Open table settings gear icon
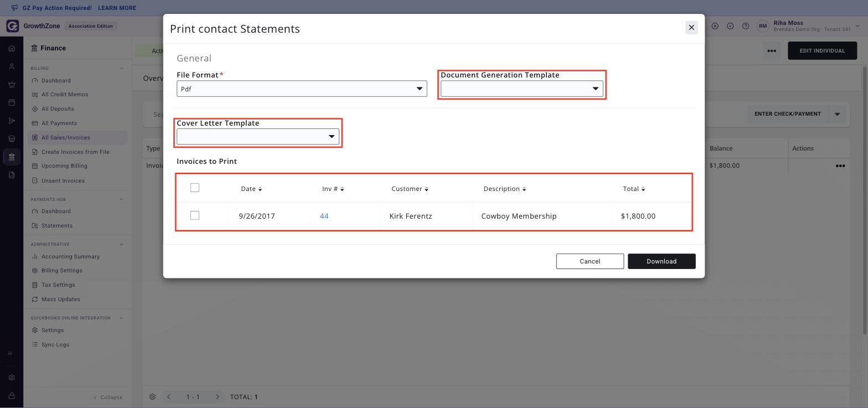 point(153,397)
